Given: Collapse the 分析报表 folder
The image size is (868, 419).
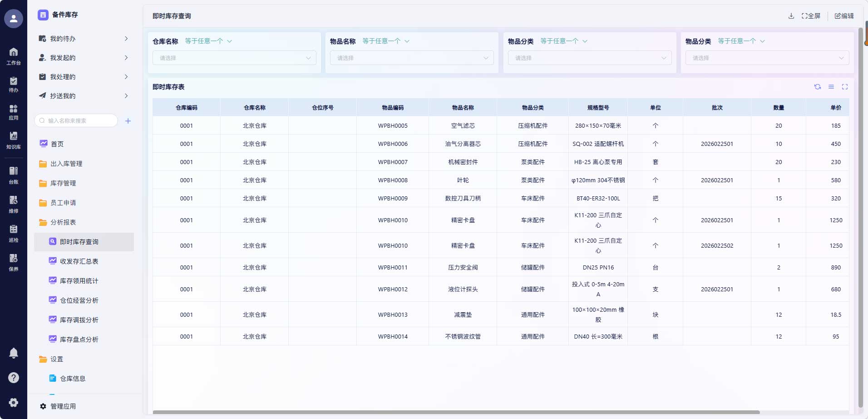Looking at the screenshot, I should click(63, 222).
